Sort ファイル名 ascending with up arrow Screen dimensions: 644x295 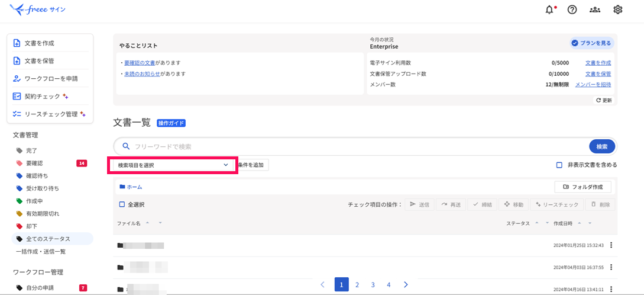(x=147, y=223)
